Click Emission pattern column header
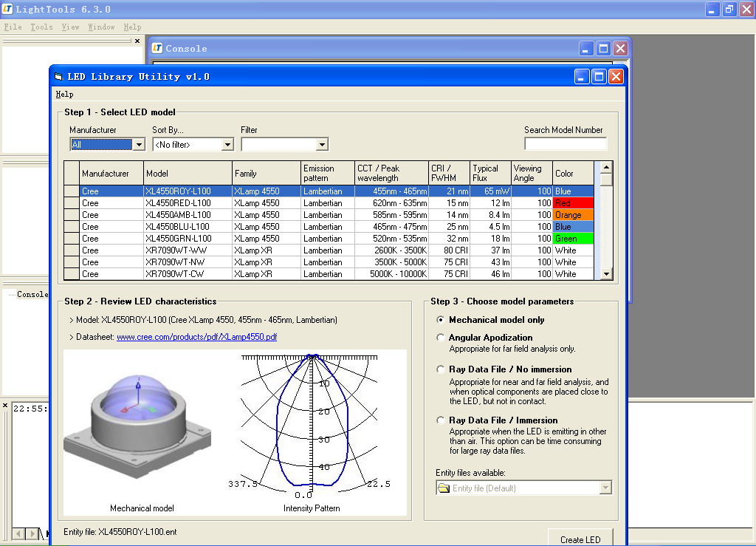Viewport: 756px width, 546px height. pyautogui.click(x=327, y=173)
